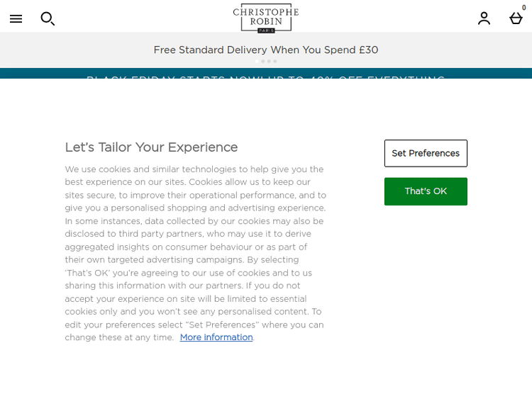Open the account profile icon
This screenshot has height=399, width=532.
pyautogui.click(x=484, y=18)
